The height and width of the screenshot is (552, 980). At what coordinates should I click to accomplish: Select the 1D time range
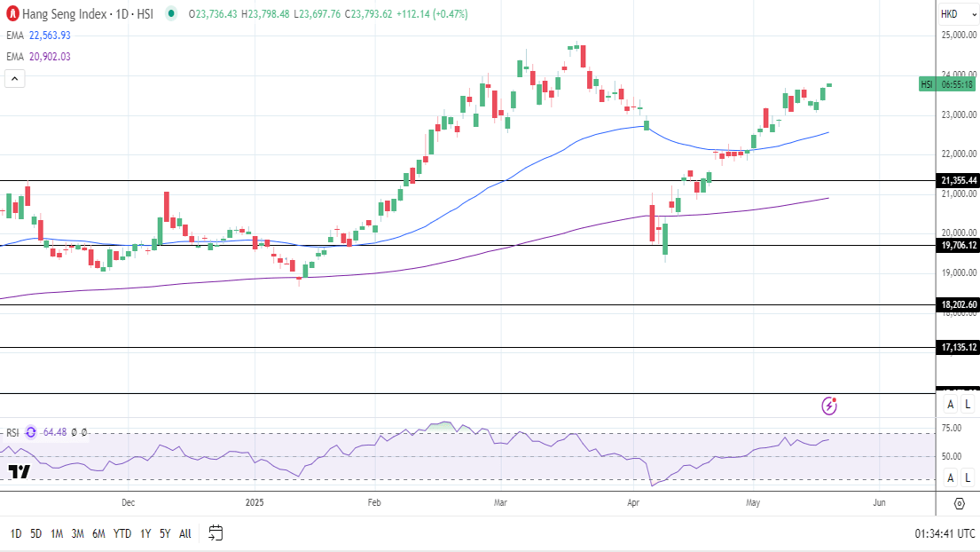(16, 534)
